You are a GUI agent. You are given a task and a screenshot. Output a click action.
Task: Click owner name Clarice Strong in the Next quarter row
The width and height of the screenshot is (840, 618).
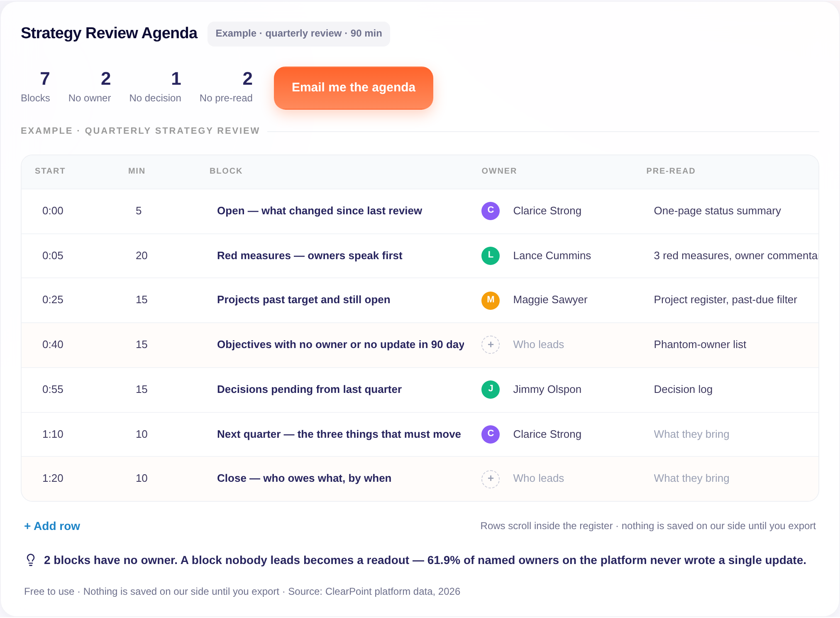click(547, 434)
